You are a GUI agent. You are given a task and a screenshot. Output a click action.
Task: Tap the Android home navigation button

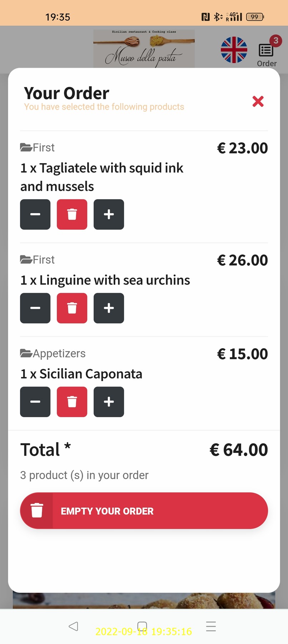coord(142,626)
